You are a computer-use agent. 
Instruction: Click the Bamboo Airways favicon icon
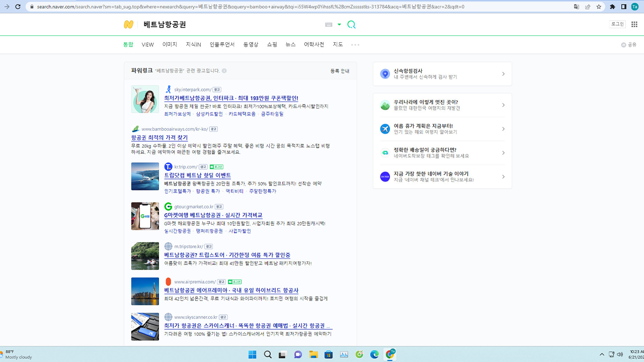coord(135,129)
